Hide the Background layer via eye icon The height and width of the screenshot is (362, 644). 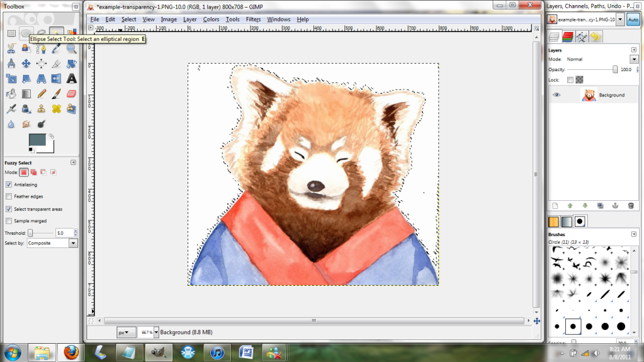556,95
